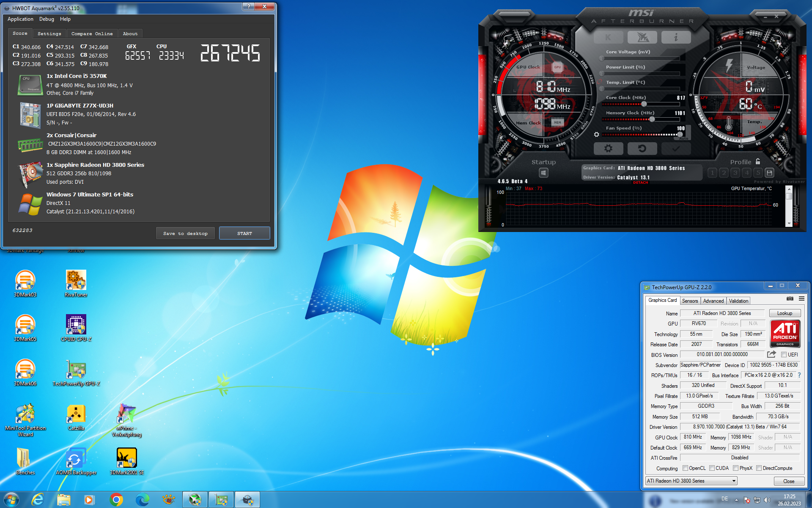This screenshot has width=812, height=508.
Task: Click the graphics card icon beside Sapphire Radeon
Action: (30, 174)
